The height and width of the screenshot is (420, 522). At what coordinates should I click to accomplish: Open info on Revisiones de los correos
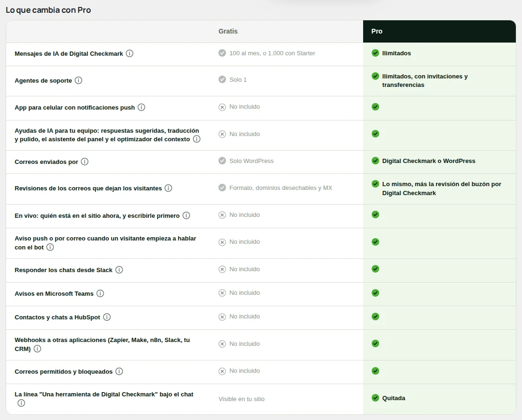coord(168,188)
